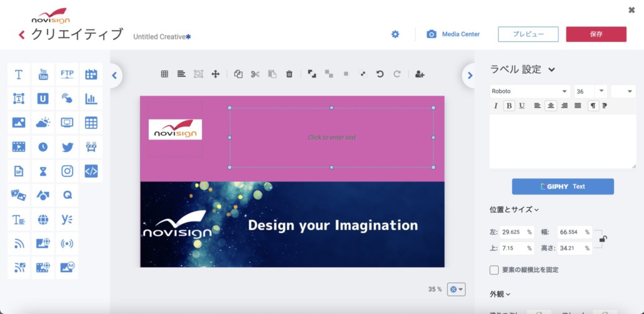Add the touch interaction widget

tap(67, 99)
